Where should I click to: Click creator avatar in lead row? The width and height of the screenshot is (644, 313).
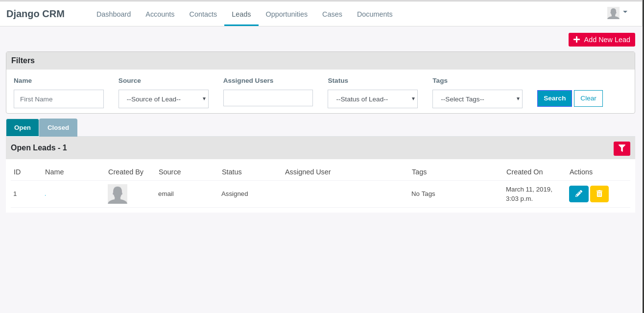pyautogui.click(x=118, y=194)
